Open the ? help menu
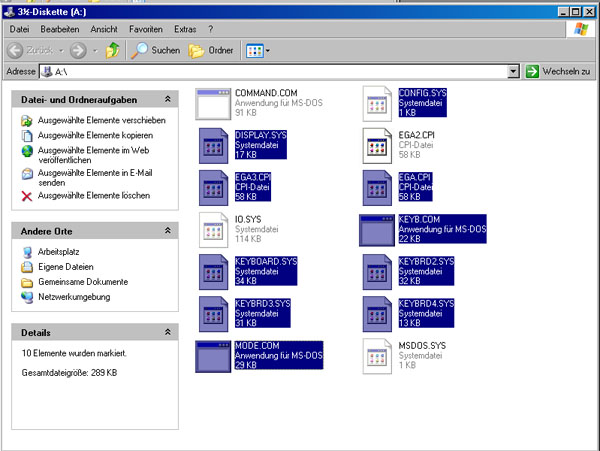The height and width of the screenshot is (451, 600). tap(210, 29)
